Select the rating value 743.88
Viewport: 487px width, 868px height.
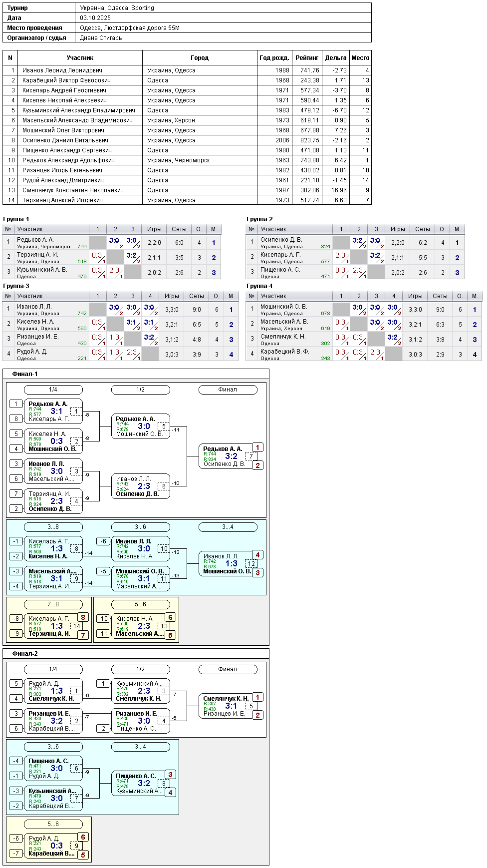(310, 160)
